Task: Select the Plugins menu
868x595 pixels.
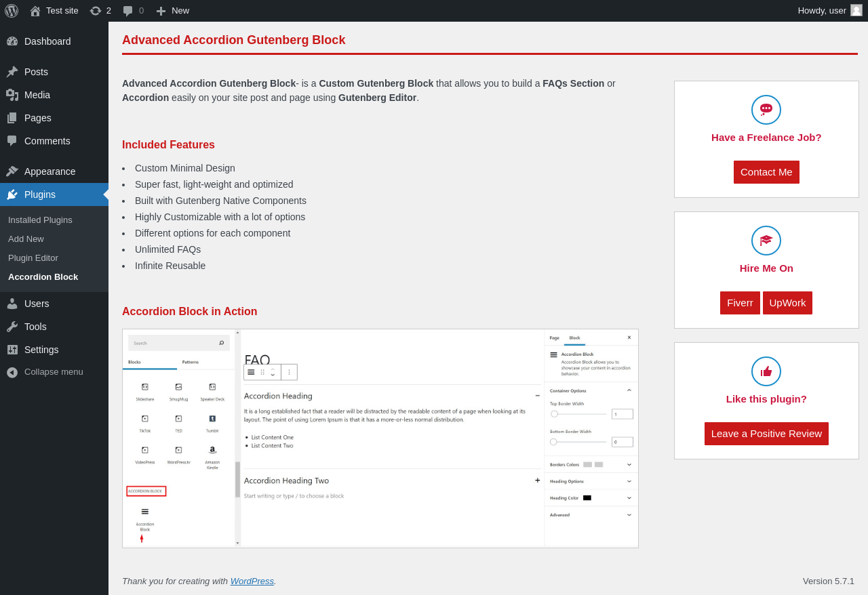Action: pos(54,194)
